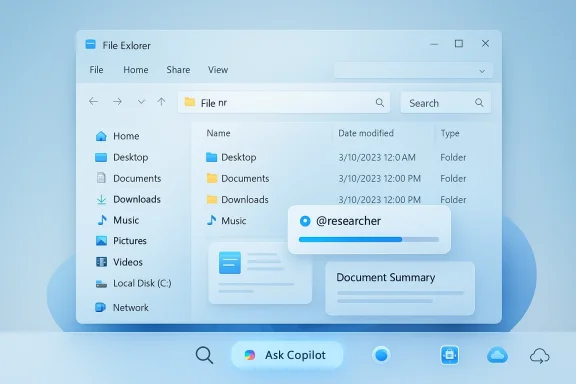Click the colorful Copilot logo icon
Image resolution: width=576 pixels, height=384 pixels.
(x=250, y=355)
